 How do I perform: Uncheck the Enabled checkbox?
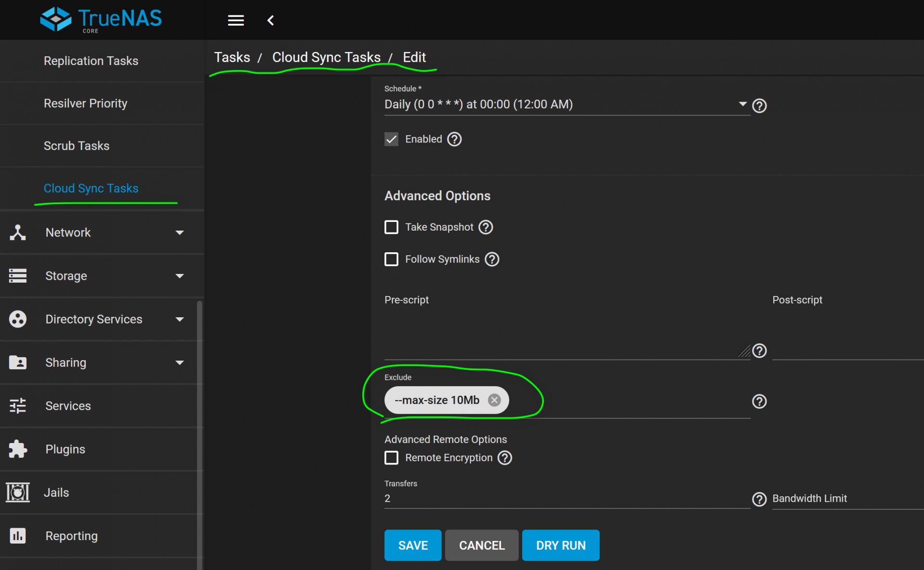[391, 139]
